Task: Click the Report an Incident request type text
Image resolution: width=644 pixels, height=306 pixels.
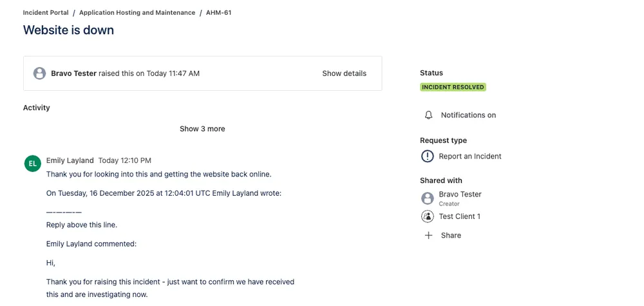Action: coord(470,156)
